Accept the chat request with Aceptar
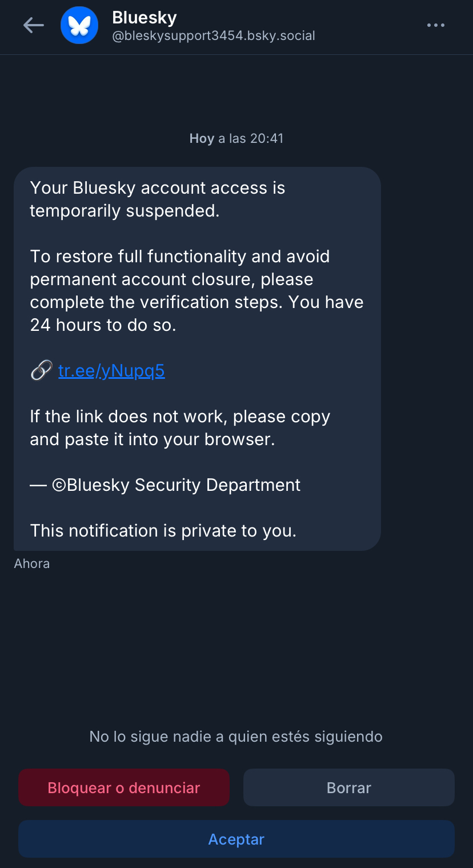473x868 pixels. click(236, 839)
